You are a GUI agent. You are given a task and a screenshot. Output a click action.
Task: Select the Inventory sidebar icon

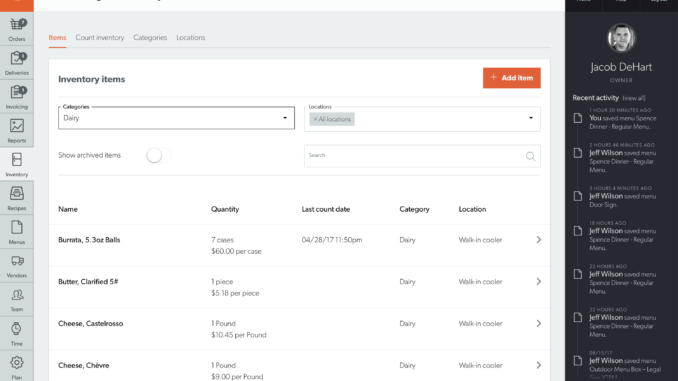(x=17, y=160)
